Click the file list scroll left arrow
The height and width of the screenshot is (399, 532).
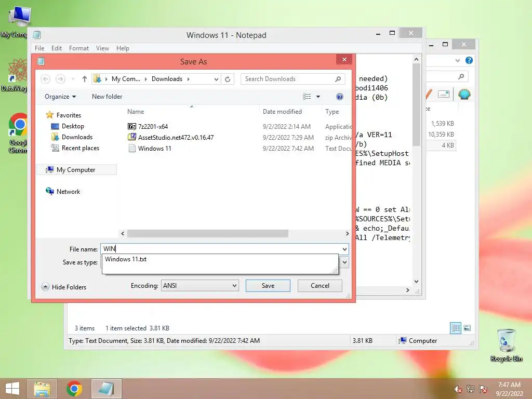pyautogui.click(x=123, y=233)
